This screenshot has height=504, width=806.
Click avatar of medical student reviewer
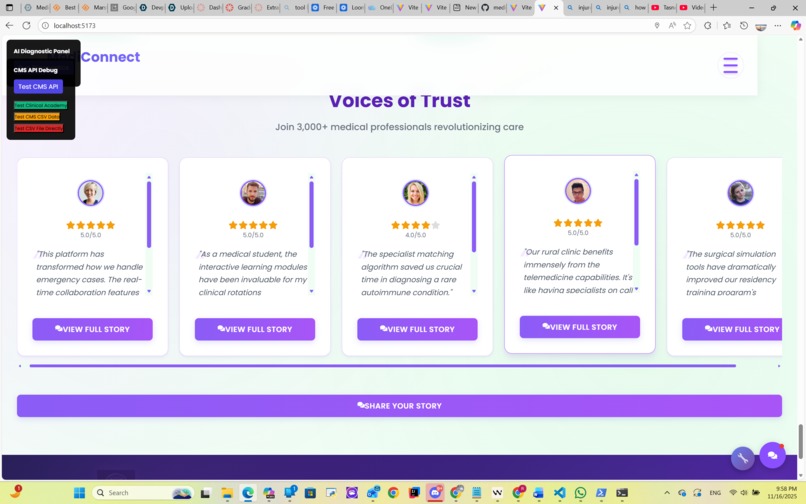tap(253, 193)
